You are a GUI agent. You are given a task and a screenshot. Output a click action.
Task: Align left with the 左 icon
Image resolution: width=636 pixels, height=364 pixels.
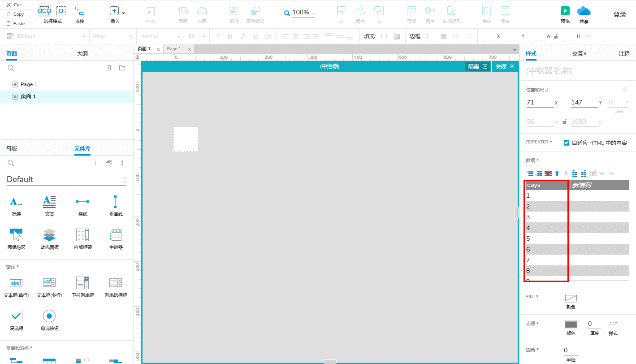pos(342,11)
